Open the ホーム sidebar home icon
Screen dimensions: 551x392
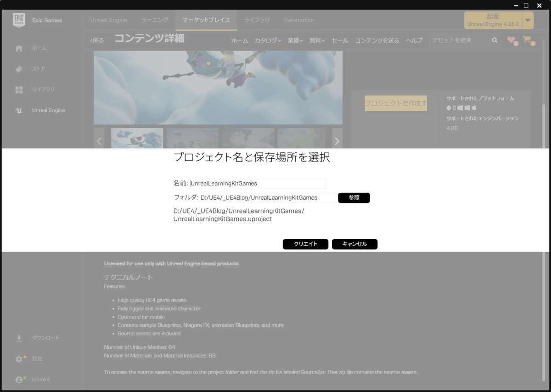click(19, 48)
